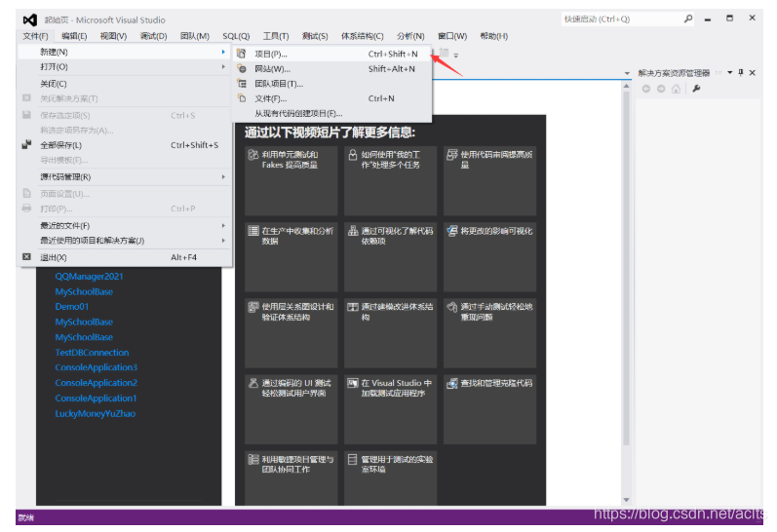Screen dimensions: 777x532
Task: Open the visualize change impact video tile
Action: point(489,256)
